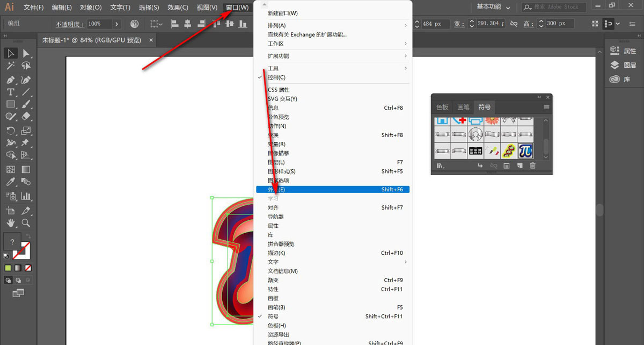The height and width of the screenshot is (345, 644).
Task: Activate the Eyedropper tool
Action: pos(10,183)
